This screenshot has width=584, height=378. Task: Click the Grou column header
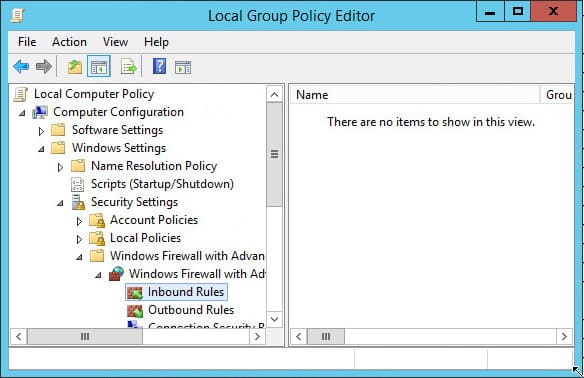pos(557,95)
